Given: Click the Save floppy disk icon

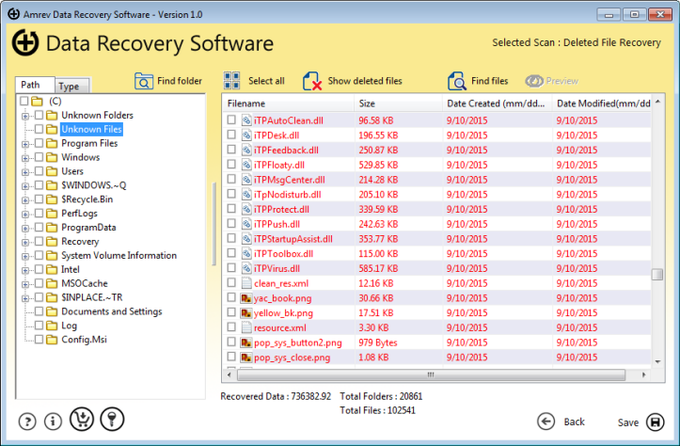Looking at the screenshot, I should click(655, 422).
